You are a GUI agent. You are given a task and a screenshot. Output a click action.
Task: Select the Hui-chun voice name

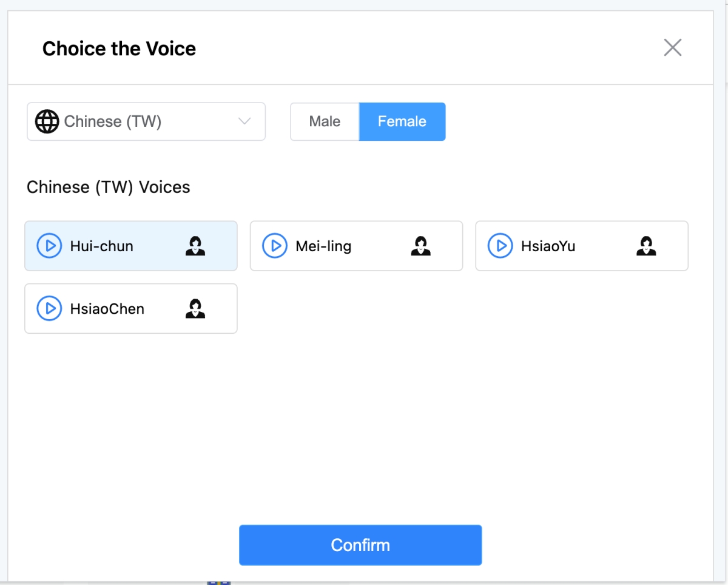click(x=102, y=246)
